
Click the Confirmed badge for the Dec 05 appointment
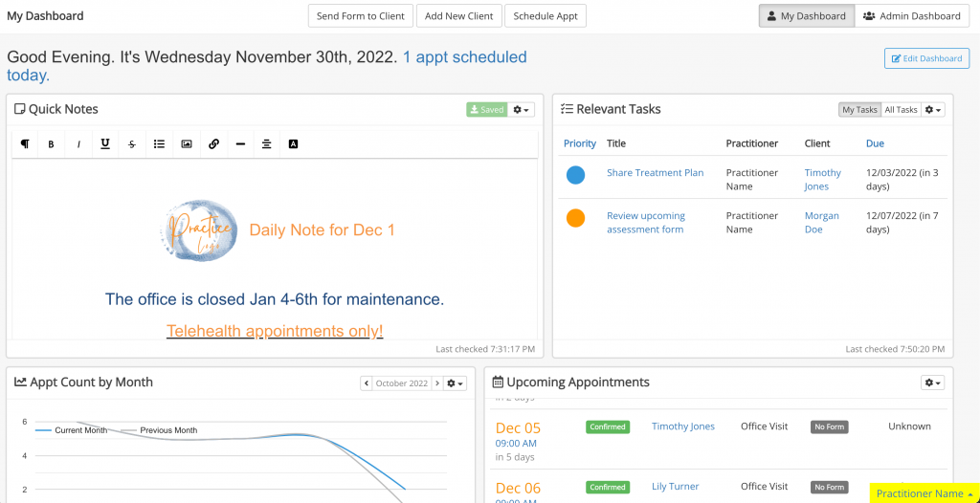click(608, 426)
